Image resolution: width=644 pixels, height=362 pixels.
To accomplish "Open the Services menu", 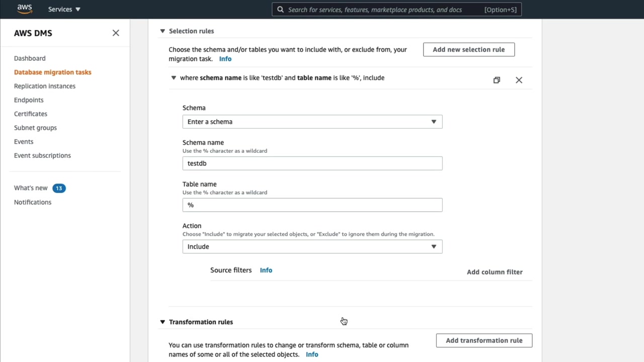I will 64,10.
